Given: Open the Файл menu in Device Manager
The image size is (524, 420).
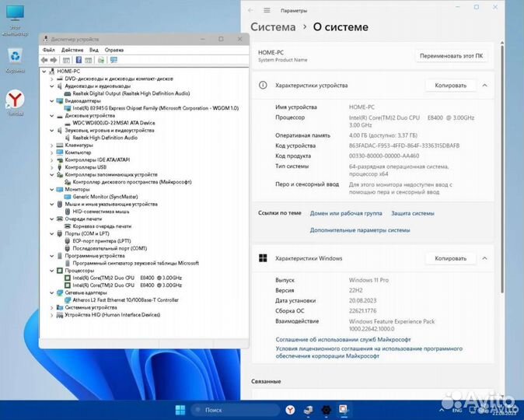Looking at the screenshot, I should [x=48, y=50].
